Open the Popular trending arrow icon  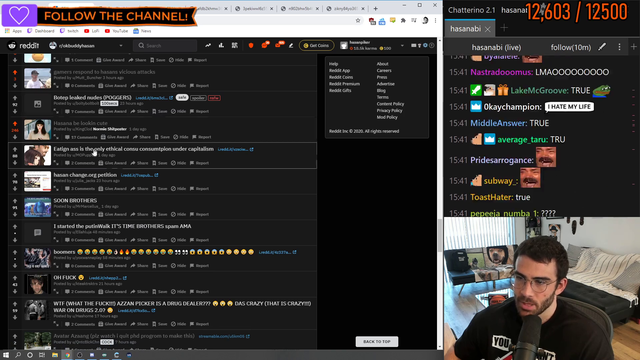pyautogui.click(x=208, y=46)
